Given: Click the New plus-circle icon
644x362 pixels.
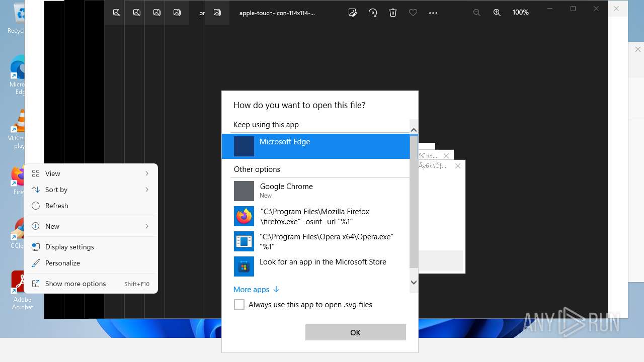Looking at the screenshot, I should pyautogui.click(x=36, y=226).
